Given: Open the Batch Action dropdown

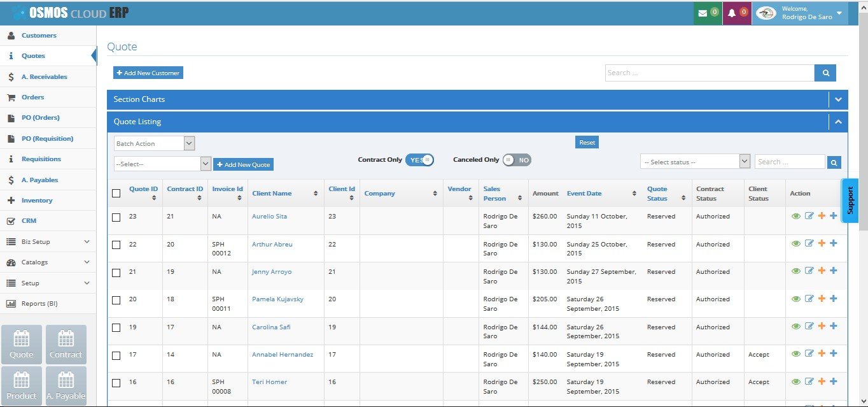Looking at the screenshot, I should coord(155,143).
